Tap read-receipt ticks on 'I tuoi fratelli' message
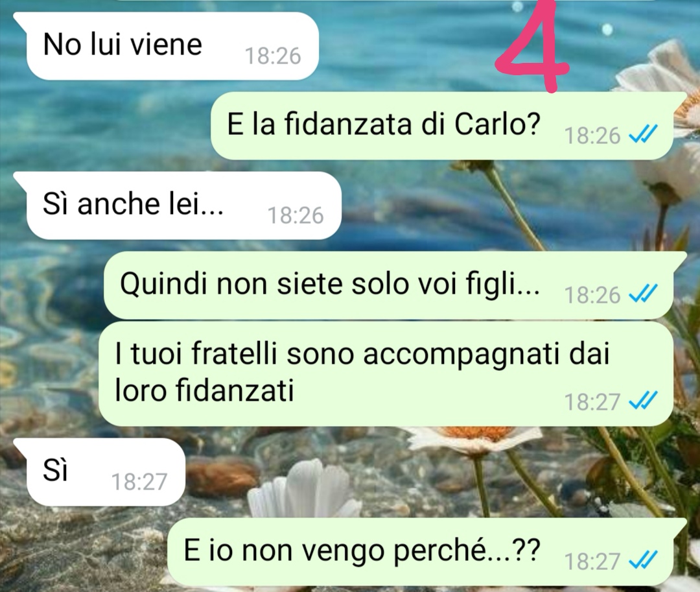700x592 pixels. [643, 401]
